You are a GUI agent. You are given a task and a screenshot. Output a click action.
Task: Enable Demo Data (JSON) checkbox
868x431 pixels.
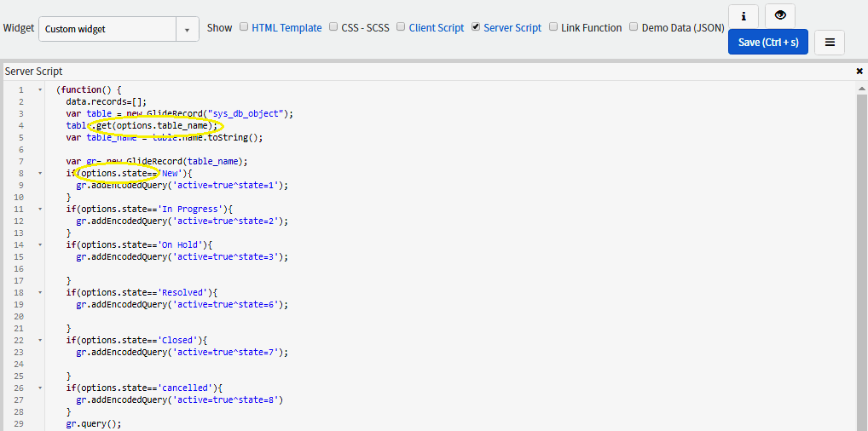click(634, 27)
